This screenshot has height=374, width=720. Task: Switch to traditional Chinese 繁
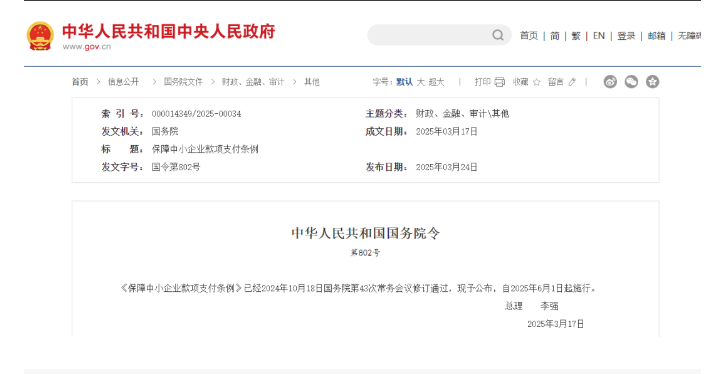pos(576,36)
